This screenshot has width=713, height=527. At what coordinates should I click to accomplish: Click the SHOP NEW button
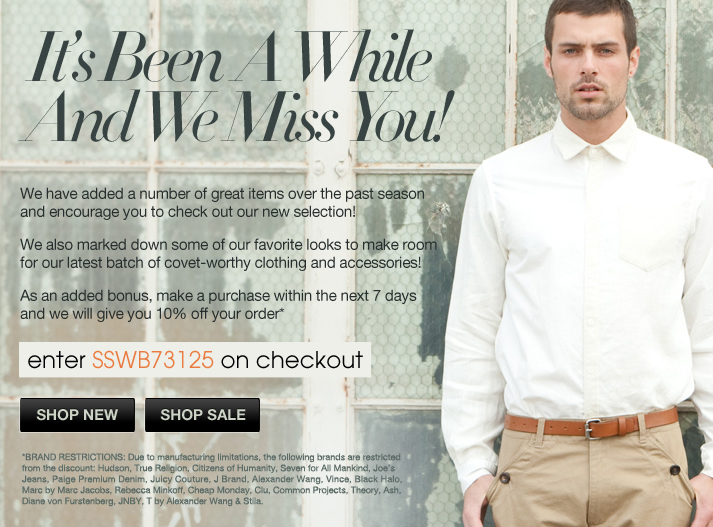[x=77, y=415]
